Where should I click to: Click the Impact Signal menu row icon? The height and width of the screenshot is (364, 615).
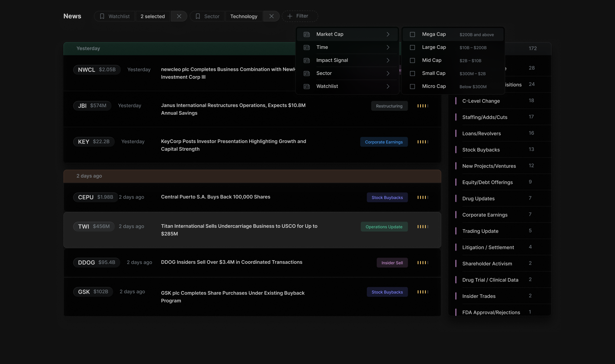point(307,60)
